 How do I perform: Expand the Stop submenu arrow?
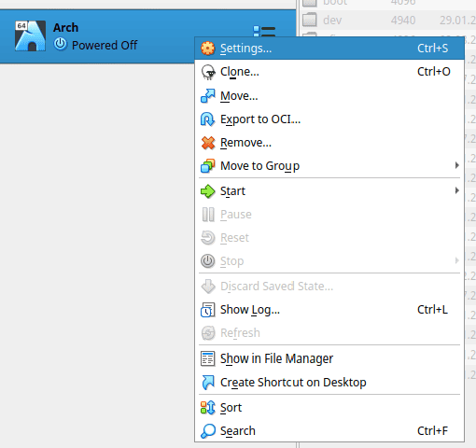(456, 260)
